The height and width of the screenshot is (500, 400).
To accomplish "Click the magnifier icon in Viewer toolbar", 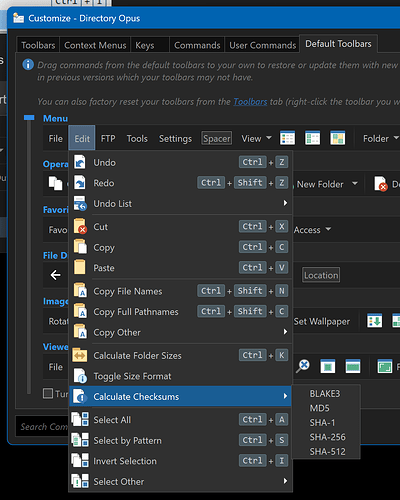I will [x=303, y=366].
